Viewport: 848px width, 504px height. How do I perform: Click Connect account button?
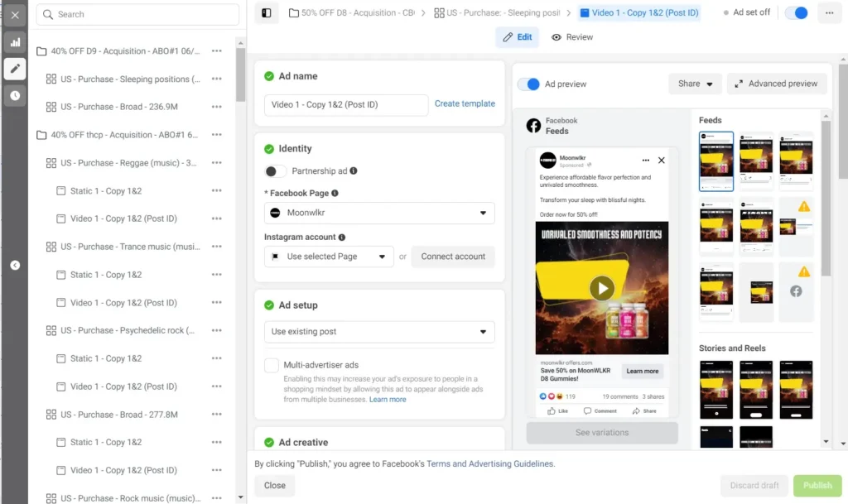pos(453,257)
